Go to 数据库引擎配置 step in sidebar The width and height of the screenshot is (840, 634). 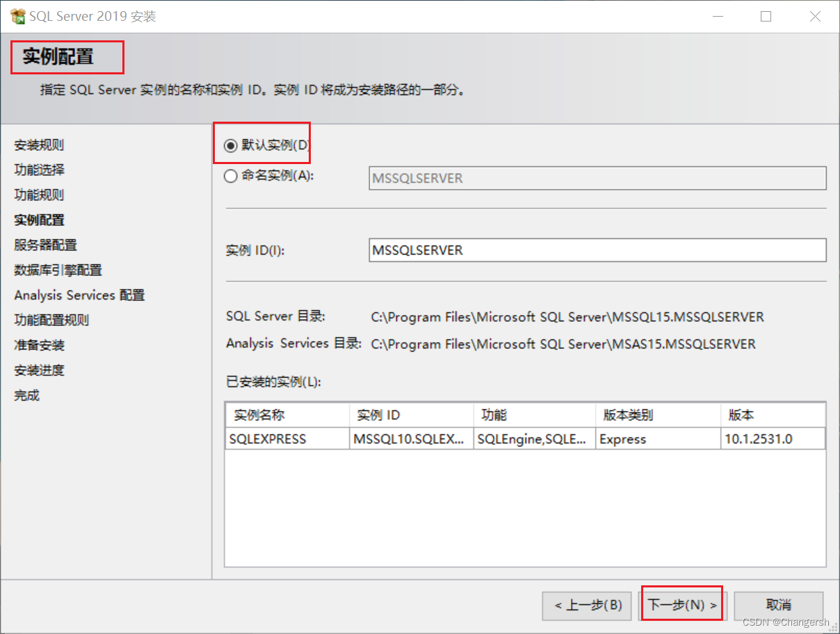pyautogui.click(x=58, y=270)
